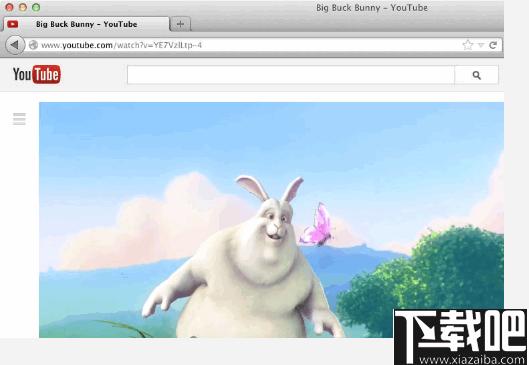Click the magnifier search button

[476, 75]
